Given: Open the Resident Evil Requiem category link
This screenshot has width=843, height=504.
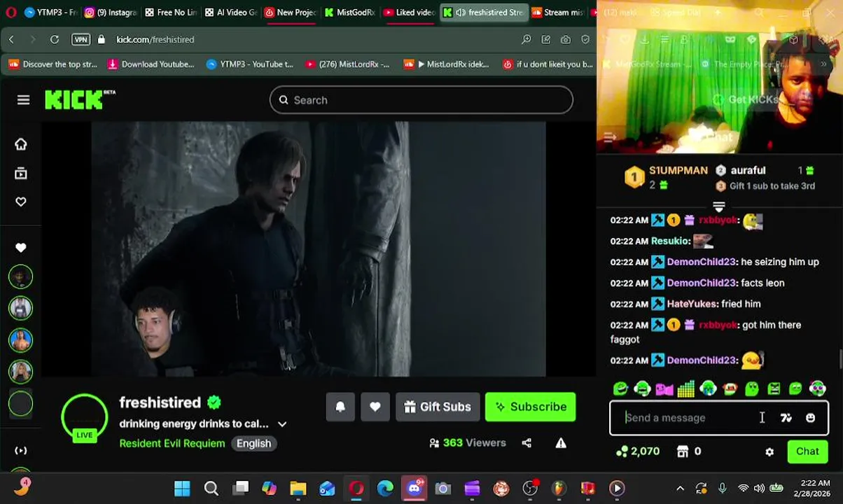Looking at the screenshot, I should 172,443.
